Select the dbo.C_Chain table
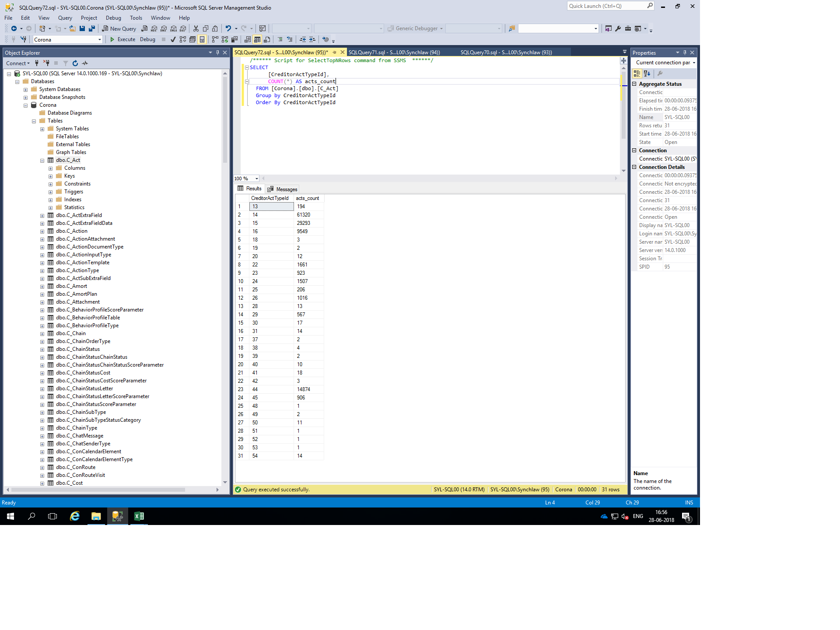 click(71, 333)
